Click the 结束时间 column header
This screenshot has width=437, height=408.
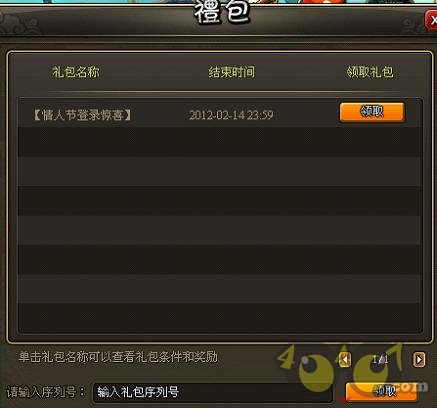[x=232, y=72]
